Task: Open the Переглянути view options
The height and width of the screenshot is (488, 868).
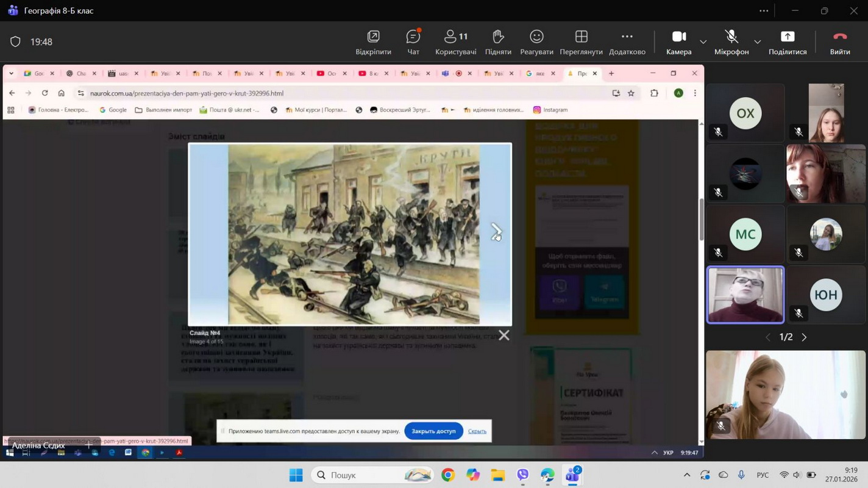Action: coord(581,42)
